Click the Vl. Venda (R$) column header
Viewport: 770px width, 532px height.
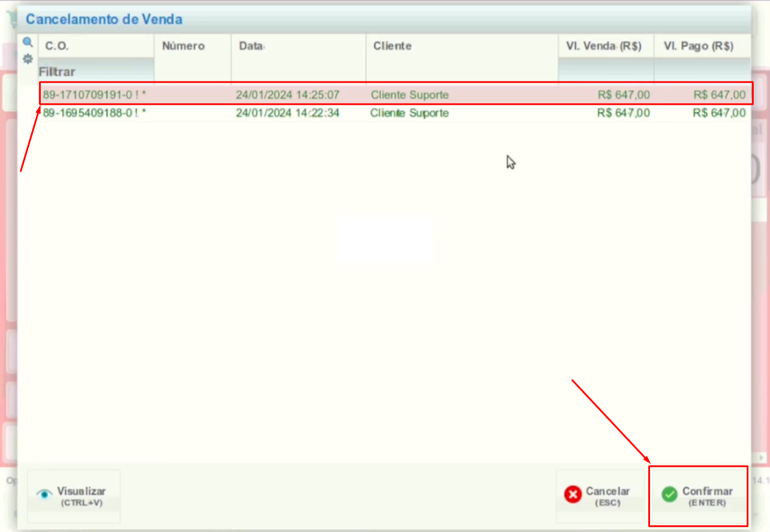(x=603, y=46)
